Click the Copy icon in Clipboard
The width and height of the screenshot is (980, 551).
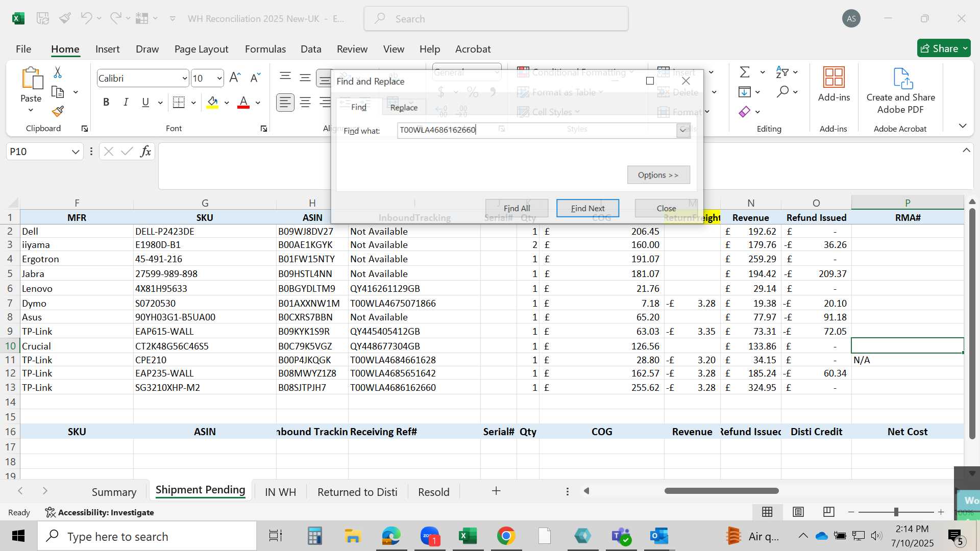(58, 92)
